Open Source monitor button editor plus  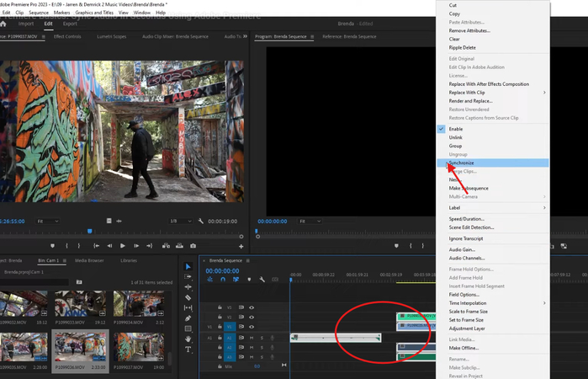pos(241,247)
